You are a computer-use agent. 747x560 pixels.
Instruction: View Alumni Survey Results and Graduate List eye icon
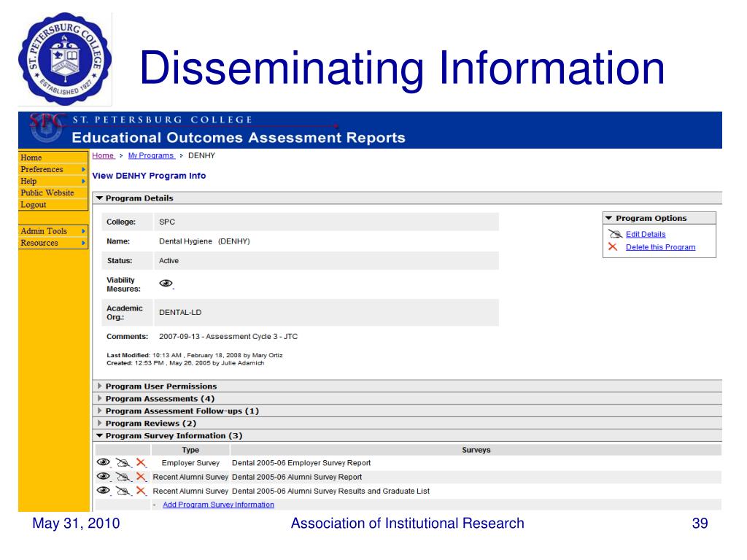[x=104, y=491]
